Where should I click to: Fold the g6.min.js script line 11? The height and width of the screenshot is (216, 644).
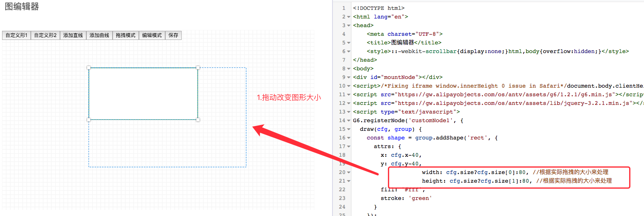348,95
